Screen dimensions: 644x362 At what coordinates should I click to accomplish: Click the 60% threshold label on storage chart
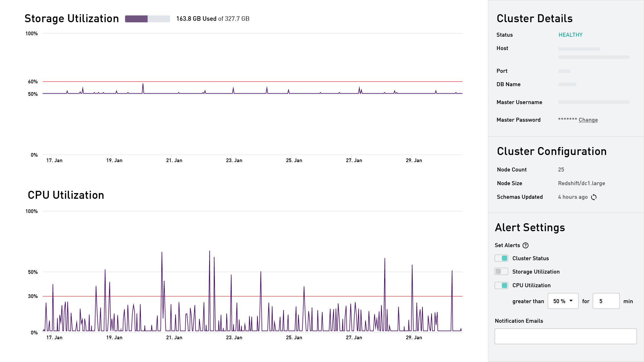33,82
